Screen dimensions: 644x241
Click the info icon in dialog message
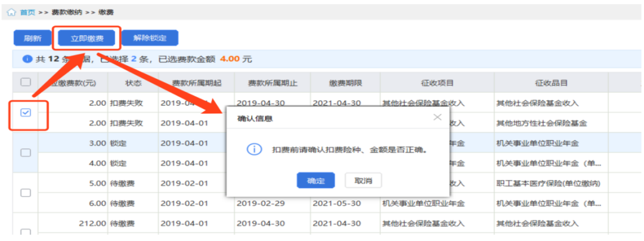click(254, 149)
